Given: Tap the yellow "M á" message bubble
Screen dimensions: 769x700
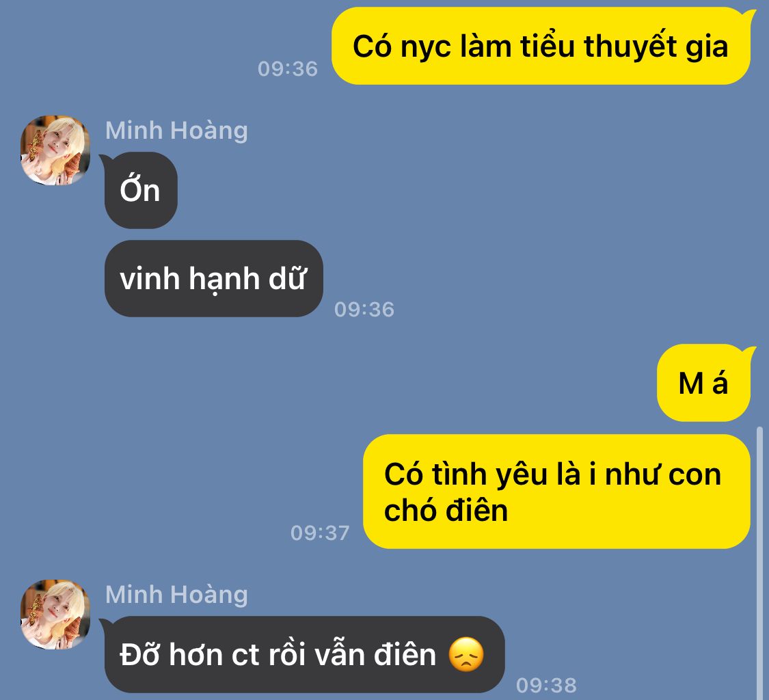Looking at the screenshot, I should click(x=705, y=383).
